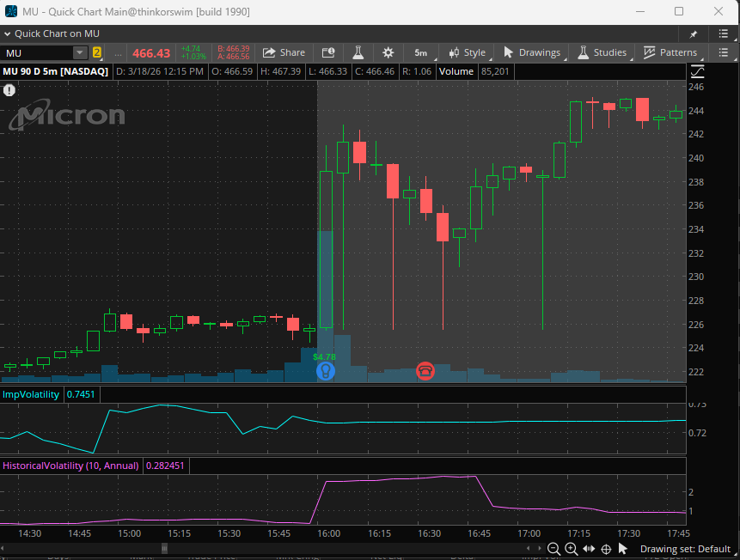Click the MU 90 D 5m [NASDAQ] label
This screenshot has height=560, width=740.
pyautogui.click(x=55, y=71)
